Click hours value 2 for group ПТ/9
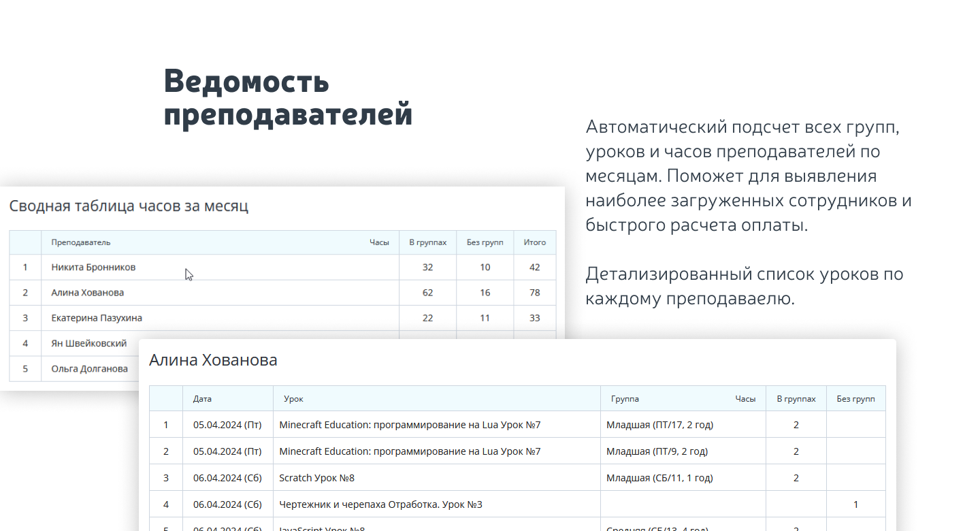Screen dimensions: 980x531 [x=796, y=451]
